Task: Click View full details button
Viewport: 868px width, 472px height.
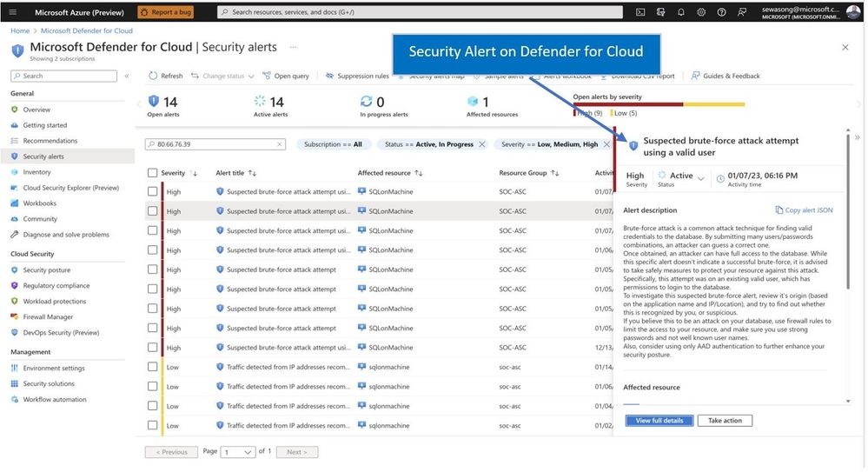Action: [659, 421]
